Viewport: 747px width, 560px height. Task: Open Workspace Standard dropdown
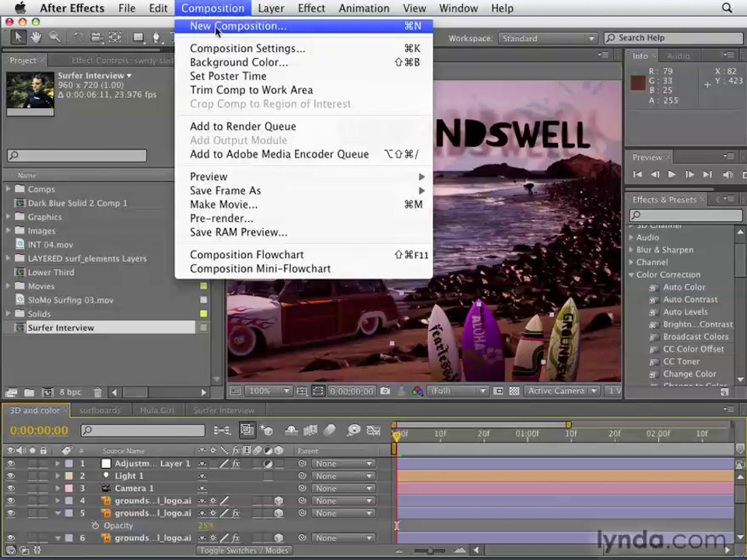click(x=548, y=38)
